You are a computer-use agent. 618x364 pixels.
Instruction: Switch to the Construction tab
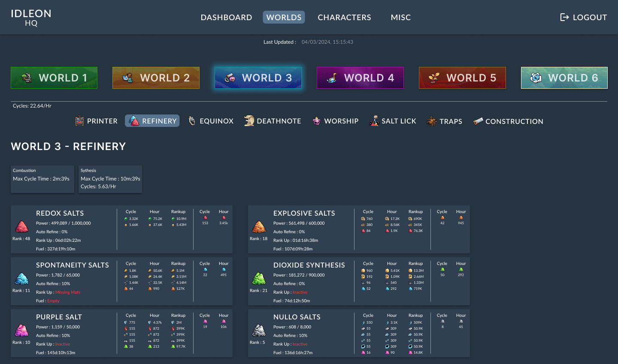point(508,121)
